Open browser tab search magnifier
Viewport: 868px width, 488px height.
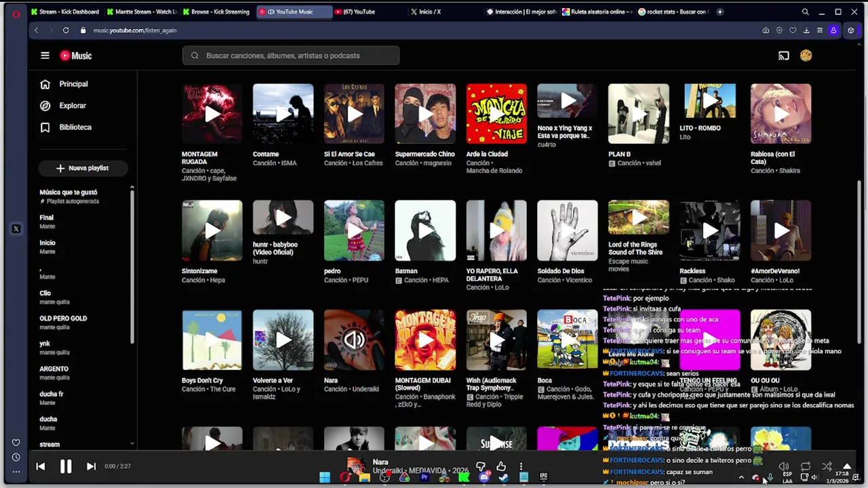(x=805, y=12)
